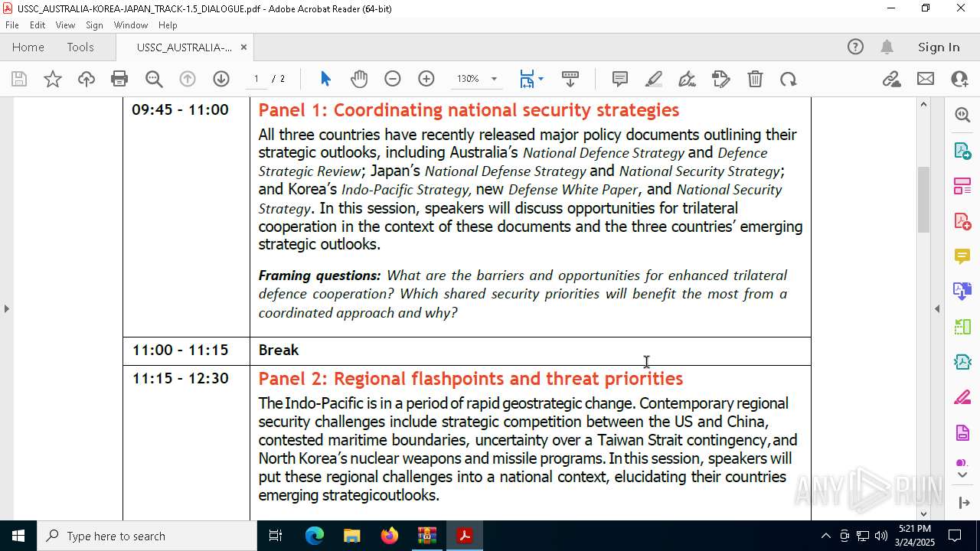Go to previous page arrow

point(188,79)
